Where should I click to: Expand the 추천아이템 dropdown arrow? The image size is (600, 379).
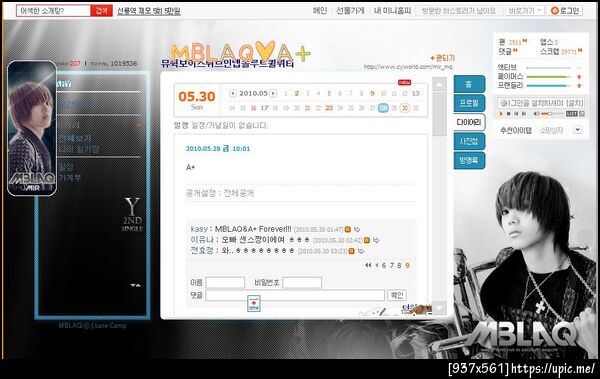pos(577,130)
